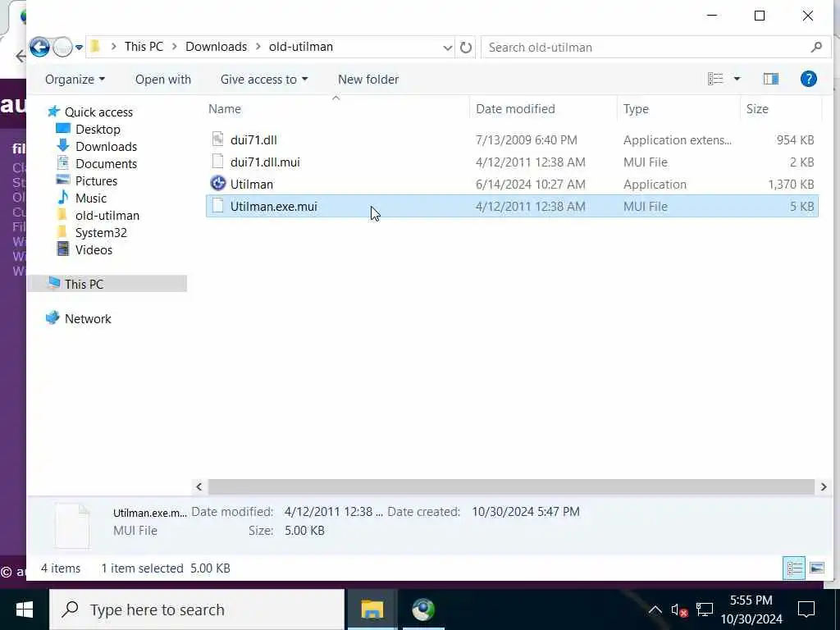This screenshot has height=630, width=840.
Task: Click the 1,370 KB size cell
Action: (x=791, y=185)
